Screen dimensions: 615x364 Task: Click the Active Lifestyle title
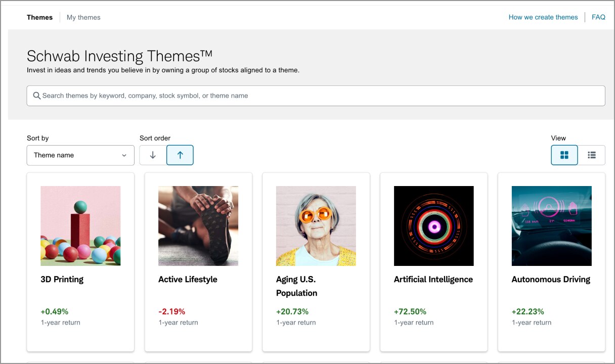pyautogui.click(x=188, y=279)
